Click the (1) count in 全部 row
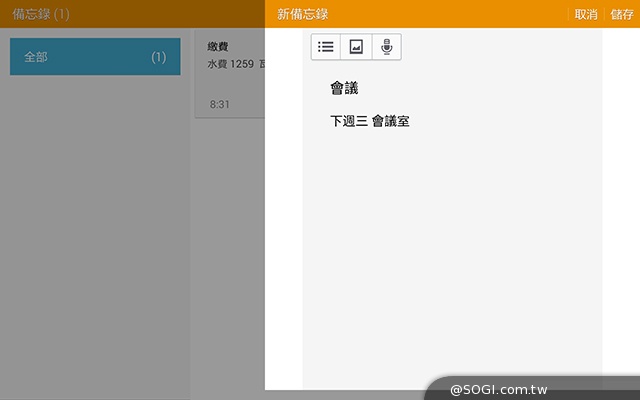 pos(158,57)
